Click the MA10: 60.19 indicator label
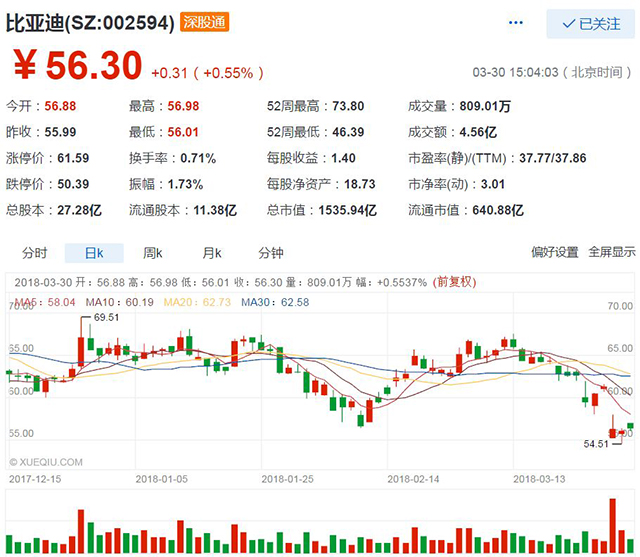Screen dimensions: 640x557 tap(120, 302)
